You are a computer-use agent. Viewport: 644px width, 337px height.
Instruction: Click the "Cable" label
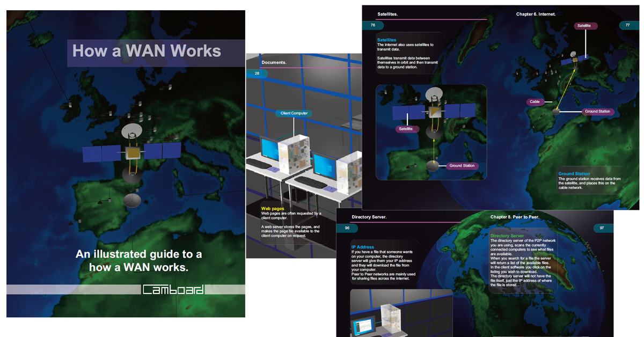click(x=535, y=101)
